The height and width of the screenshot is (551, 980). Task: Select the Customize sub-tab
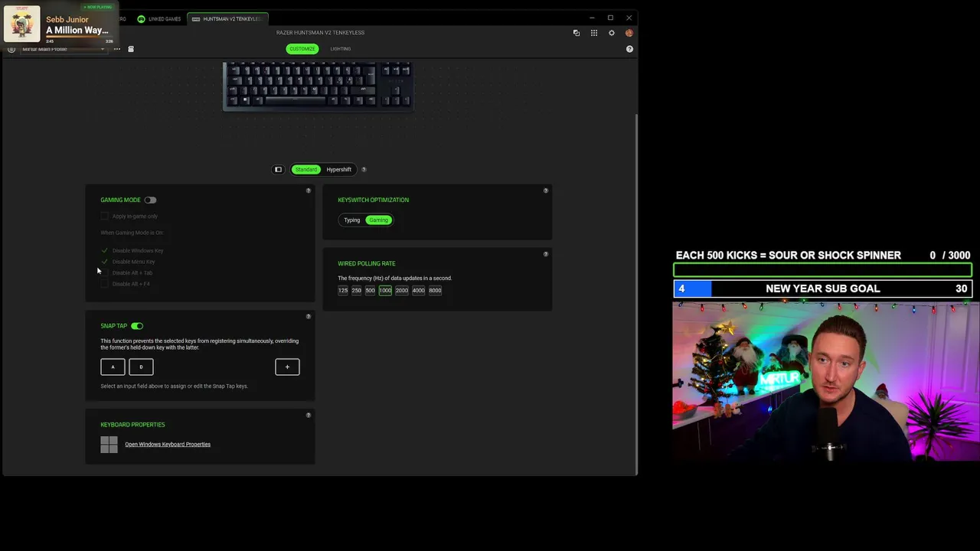302,49
